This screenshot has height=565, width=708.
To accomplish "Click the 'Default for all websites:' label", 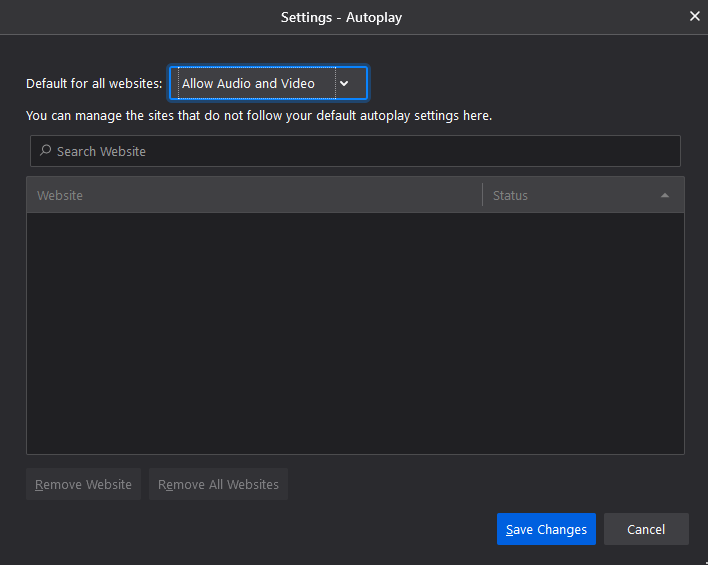I will (94, 84).
